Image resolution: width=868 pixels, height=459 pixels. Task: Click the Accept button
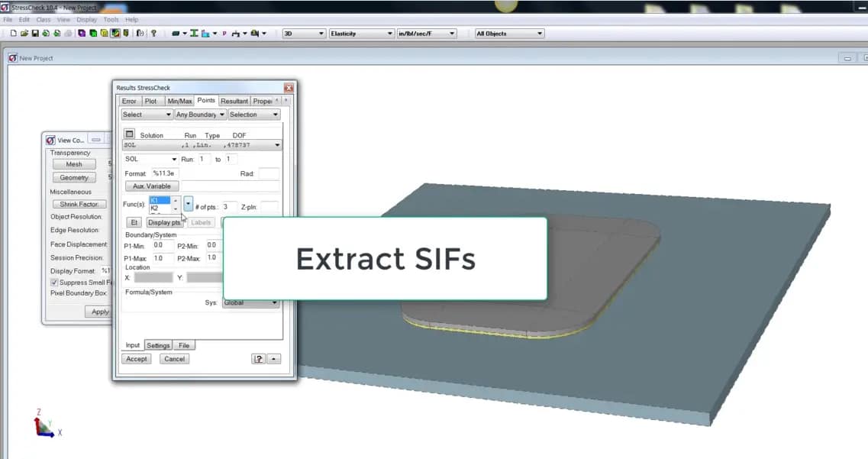coord(136,358)
